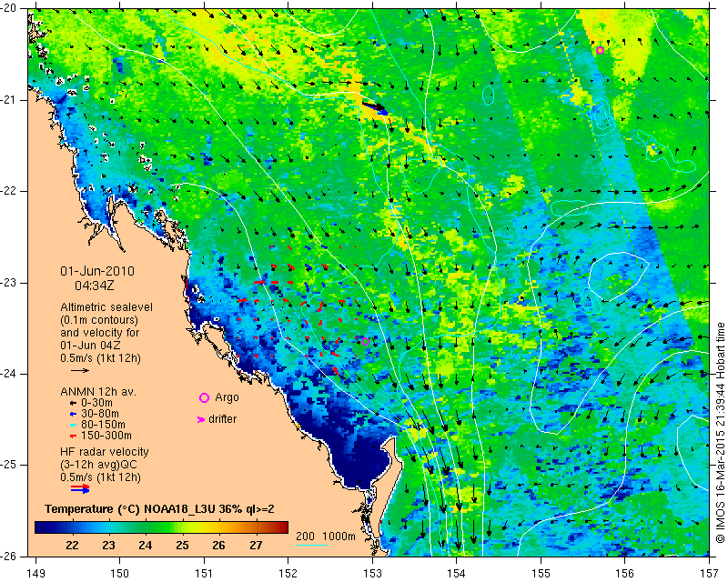The height and width of the screenshot is (582, 728).
Task: Click the '(3-12h avg)QC' legend text
Action: [98, 465]
